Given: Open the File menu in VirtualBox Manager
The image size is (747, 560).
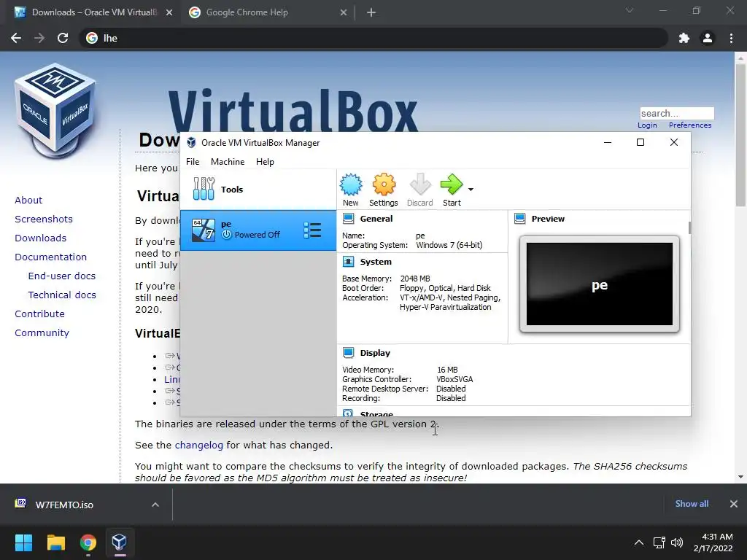Looking at the screenshot, I should click(193, 162).
